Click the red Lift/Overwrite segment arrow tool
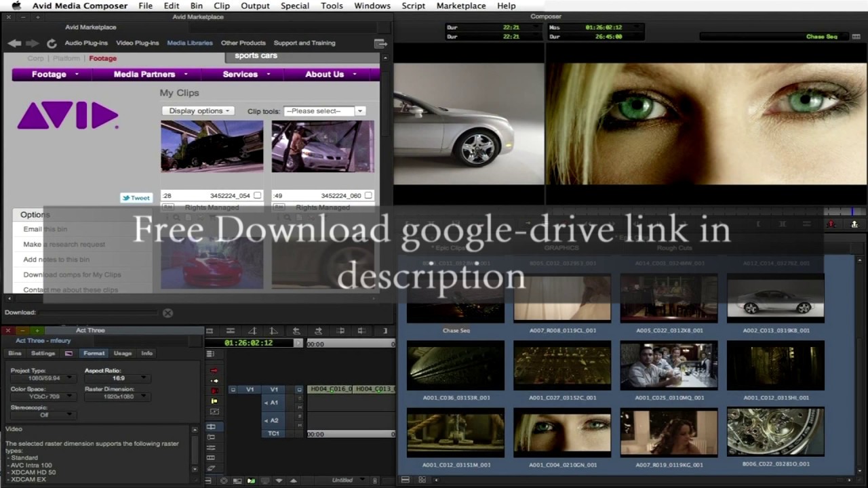The width and height of the screenshot is (868, 488). tap(214, 371)
